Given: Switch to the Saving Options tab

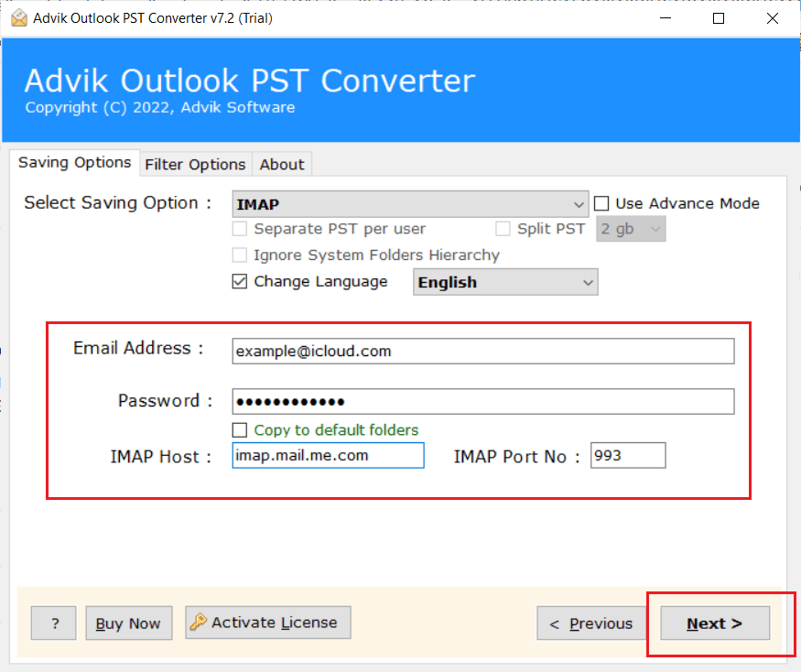Looking at the screenshot, I should [x=74, y=162].
